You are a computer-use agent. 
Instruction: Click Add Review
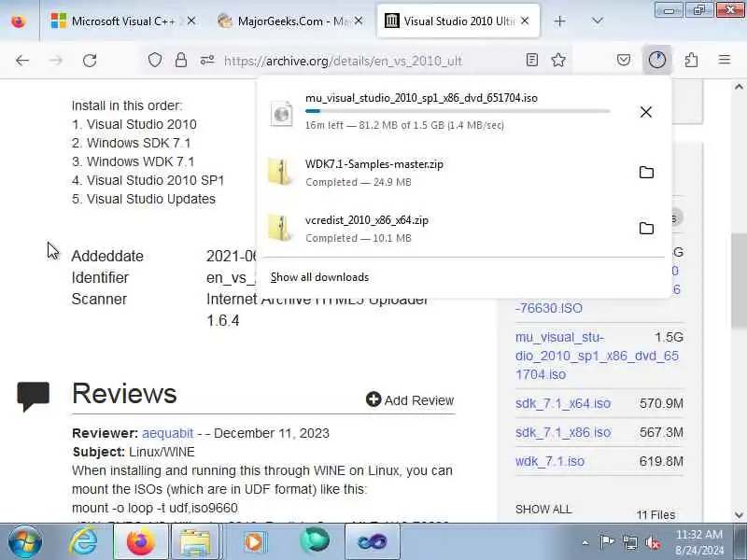(410, 400)
